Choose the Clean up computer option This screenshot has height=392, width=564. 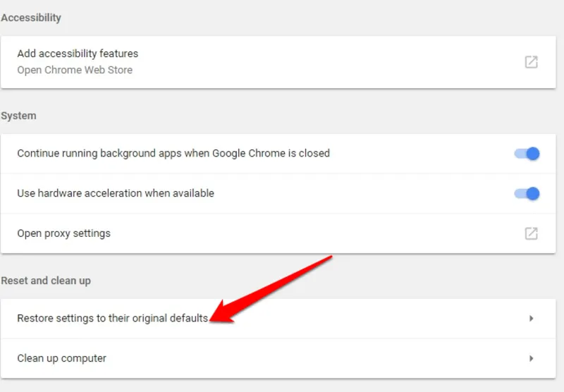pyautogui.click(x=61, y=358)
